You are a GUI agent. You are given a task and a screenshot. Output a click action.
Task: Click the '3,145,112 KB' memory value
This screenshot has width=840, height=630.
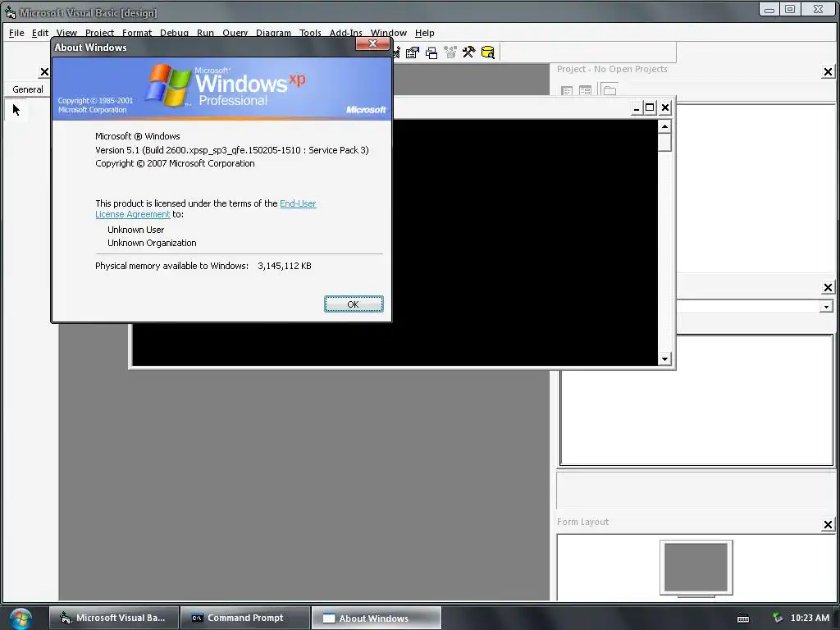(x=285, y=267)
